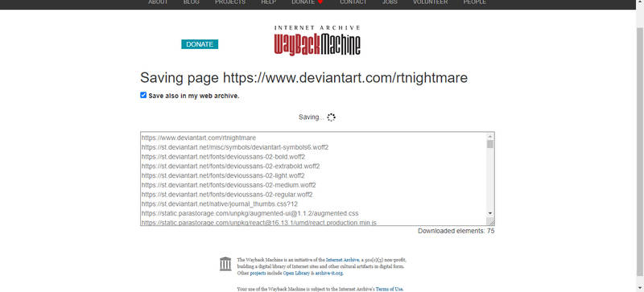Screen dimensions: 644x292
Task: Click the Internet Archive building icon in the footer
Action: (225, 264)
